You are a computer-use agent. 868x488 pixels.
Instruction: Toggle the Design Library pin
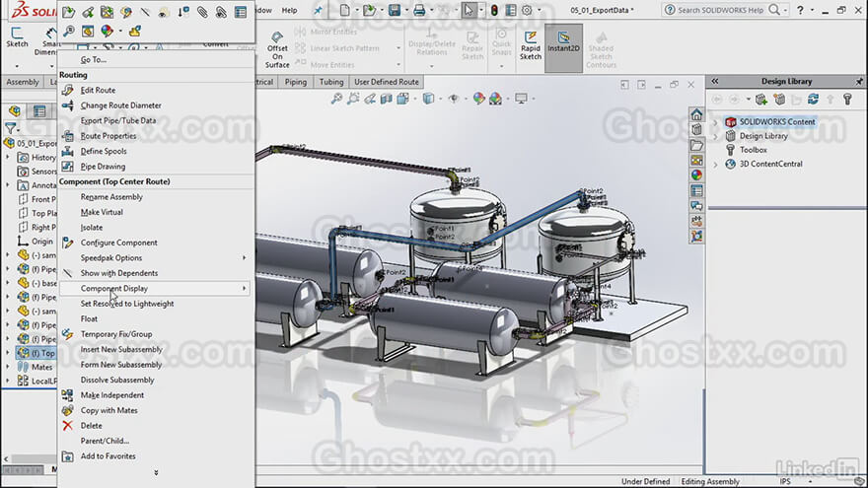click(x=859, y=81)
